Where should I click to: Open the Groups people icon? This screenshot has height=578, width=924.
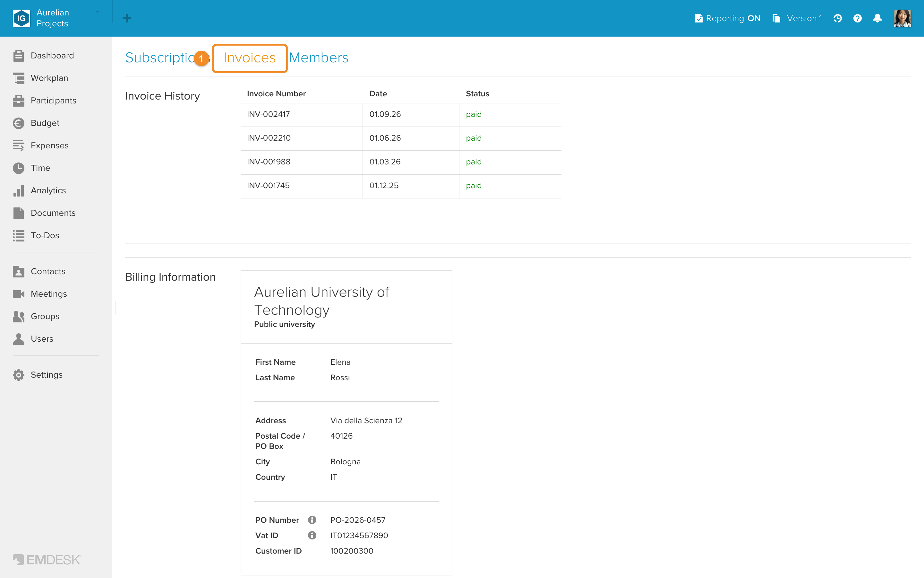18,317
